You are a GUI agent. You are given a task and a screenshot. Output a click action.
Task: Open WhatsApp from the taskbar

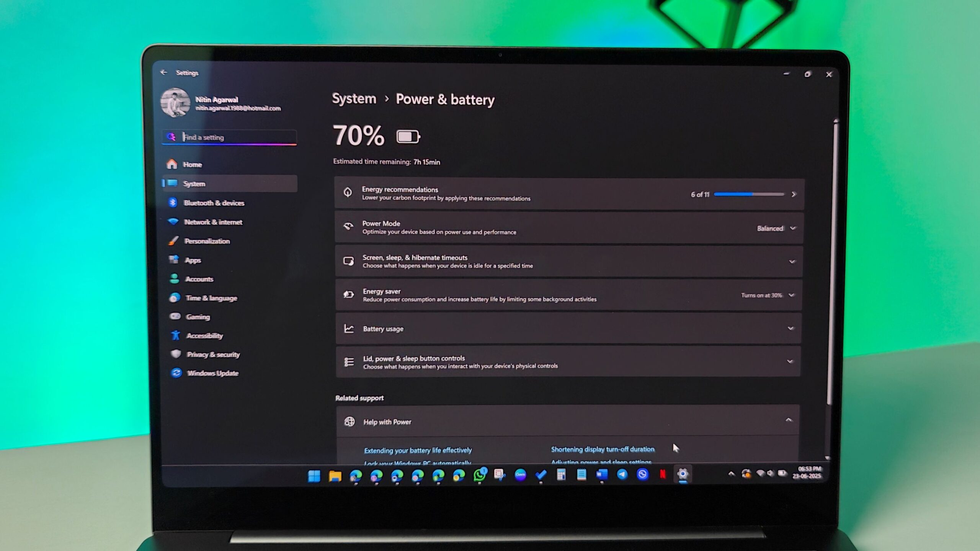tap(479, 475)
